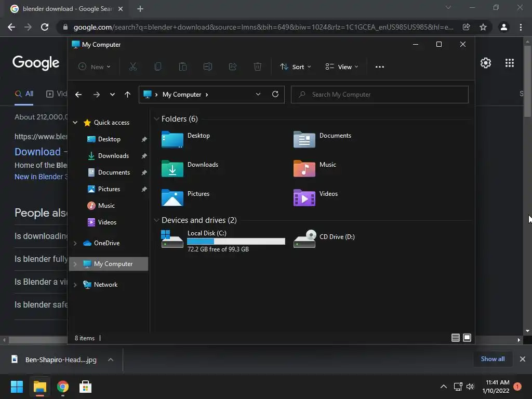Image resolution: width=532 pixels, height=399 pixels.
Task: Open a new Chrome tab with plus button
Action: (140, 9)
